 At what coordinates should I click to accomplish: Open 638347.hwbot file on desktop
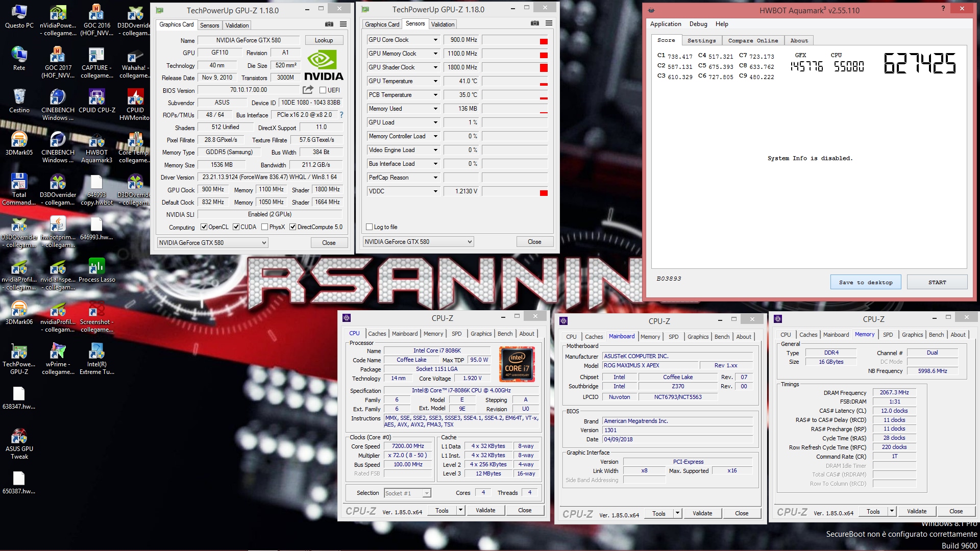pos(19,397)
